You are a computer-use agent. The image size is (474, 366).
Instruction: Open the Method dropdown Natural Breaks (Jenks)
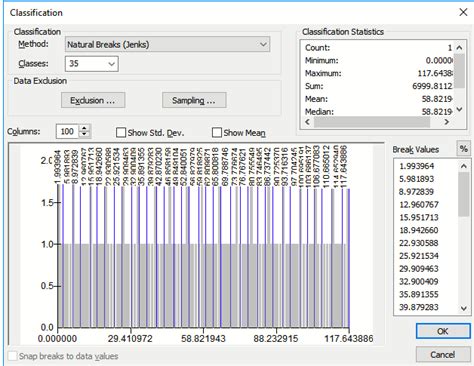(x=167, y=44)
